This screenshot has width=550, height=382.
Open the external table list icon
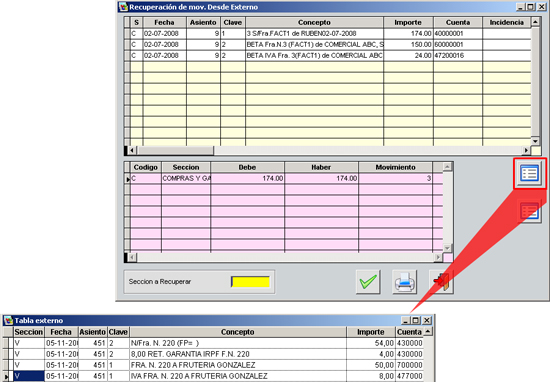[530, 174]
